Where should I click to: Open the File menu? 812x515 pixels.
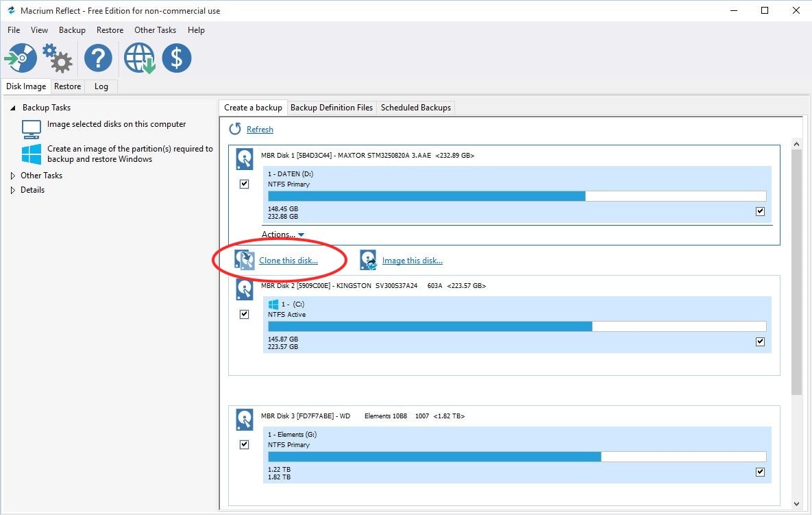pos(14,30)
